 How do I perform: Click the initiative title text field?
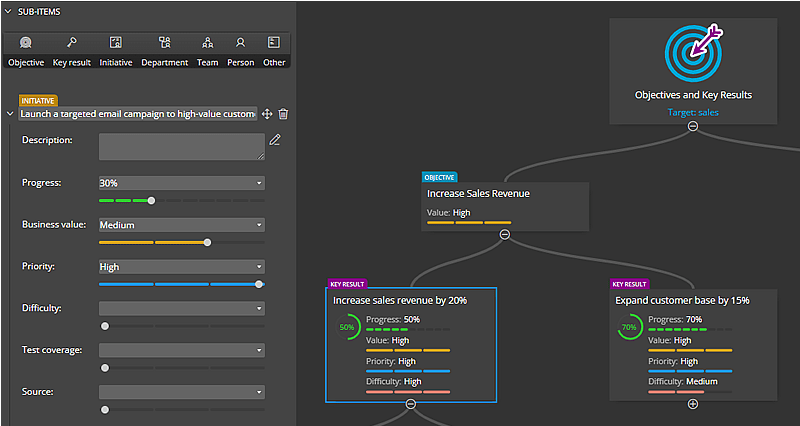click(138, 114)
